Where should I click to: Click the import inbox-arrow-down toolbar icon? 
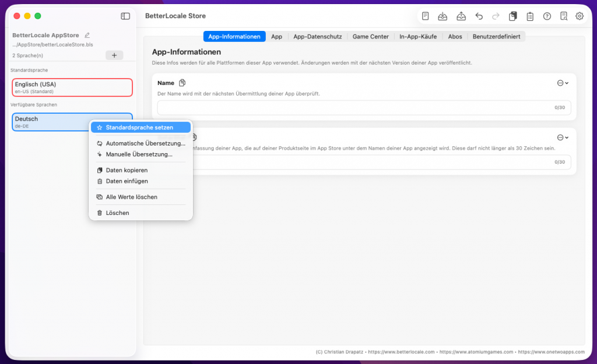tap(443, 16)
